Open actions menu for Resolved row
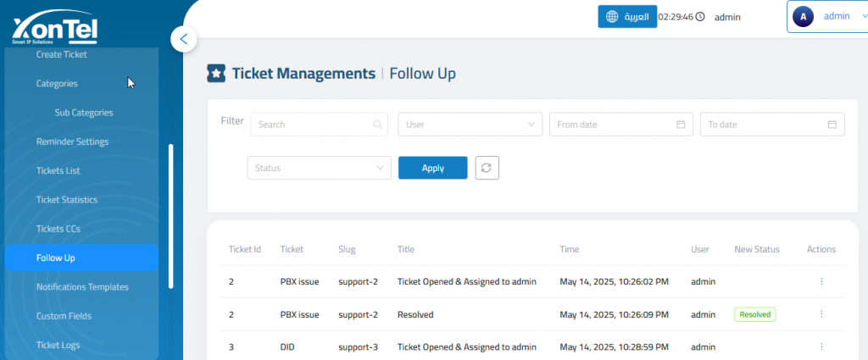Image resolution: width=868 pixels, height=360 pixels. (821, 314)
